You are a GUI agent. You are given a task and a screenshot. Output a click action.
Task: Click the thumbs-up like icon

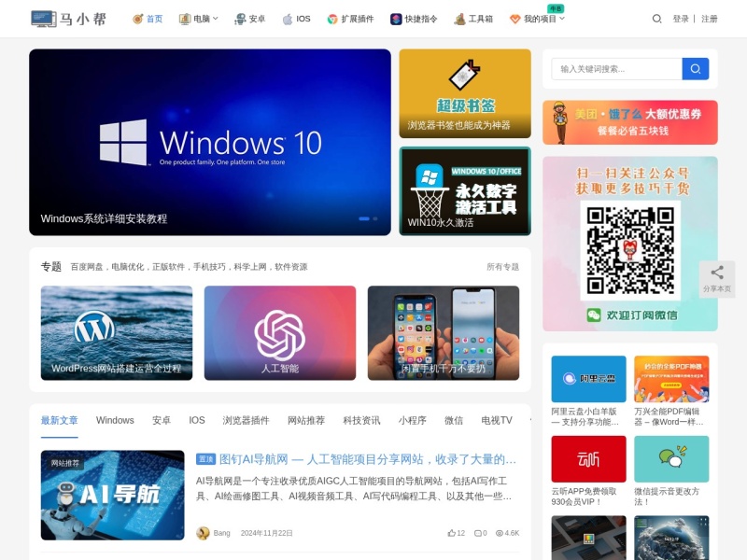451,533
